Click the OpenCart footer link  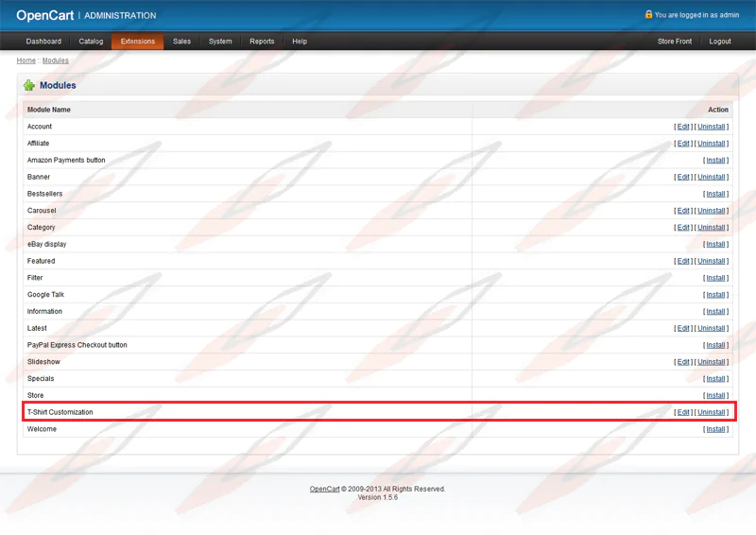click(x=324, y=489)
